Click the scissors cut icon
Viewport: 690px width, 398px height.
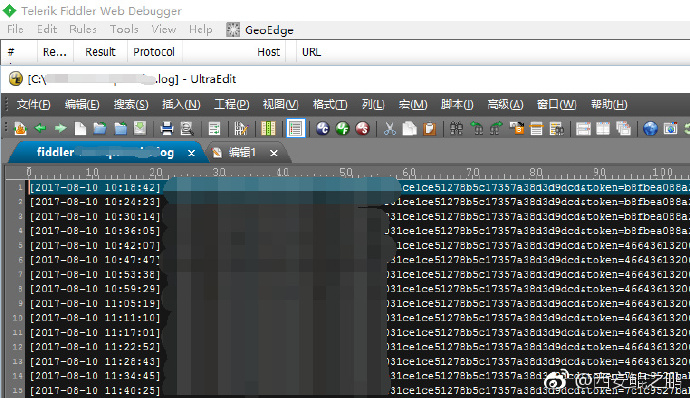(x=389, y=129)
